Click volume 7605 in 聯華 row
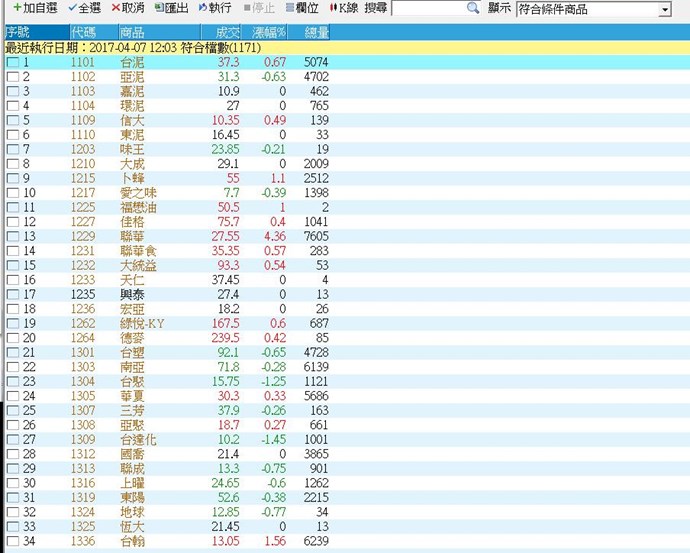690x553 pixels. coord(316,237)
